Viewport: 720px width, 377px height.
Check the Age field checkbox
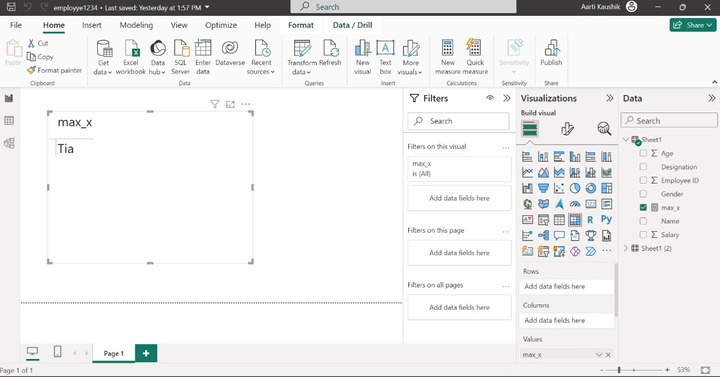tap(643, 153)
